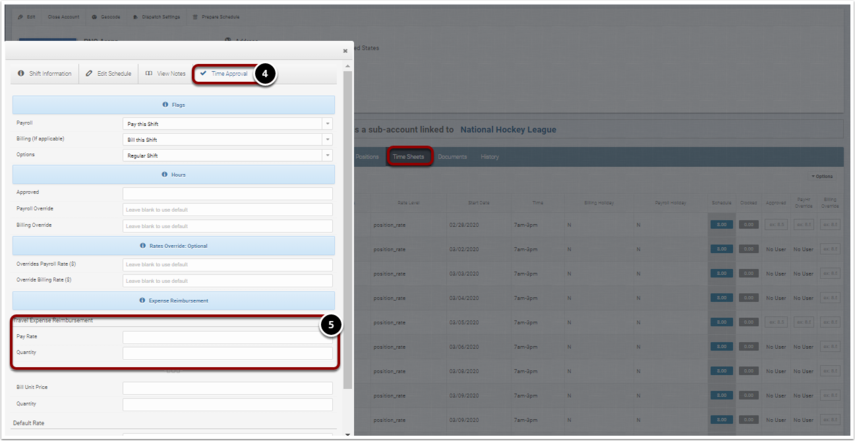Click the 03/04/2020 start date cell
This screenshot has width=855, height=441.
(463, 298)
